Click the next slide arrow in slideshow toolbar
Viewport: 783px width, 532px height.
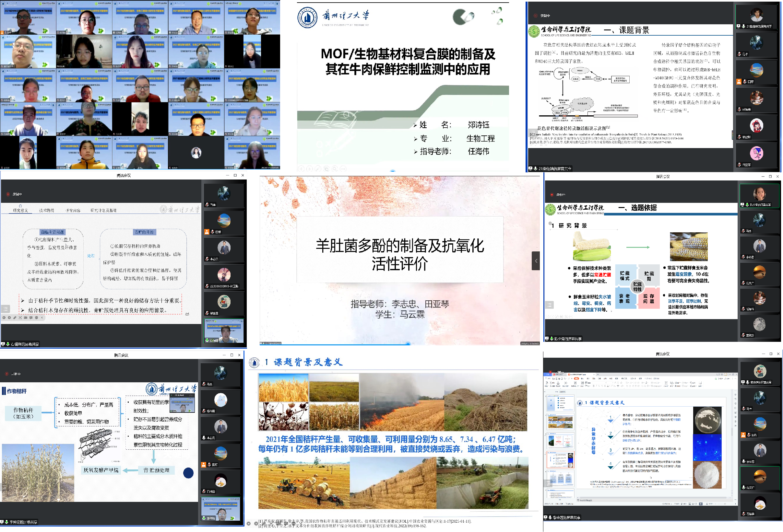9,318
